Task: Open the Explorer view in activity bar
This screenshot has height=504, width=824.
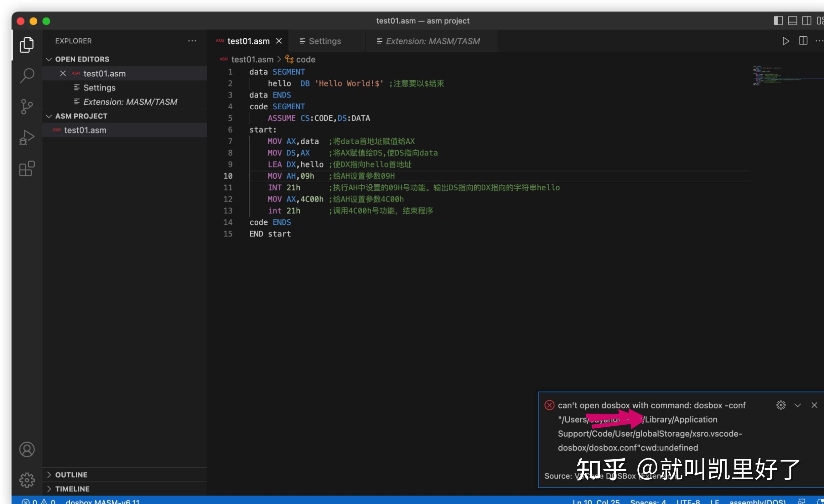Action: [27, 45]
